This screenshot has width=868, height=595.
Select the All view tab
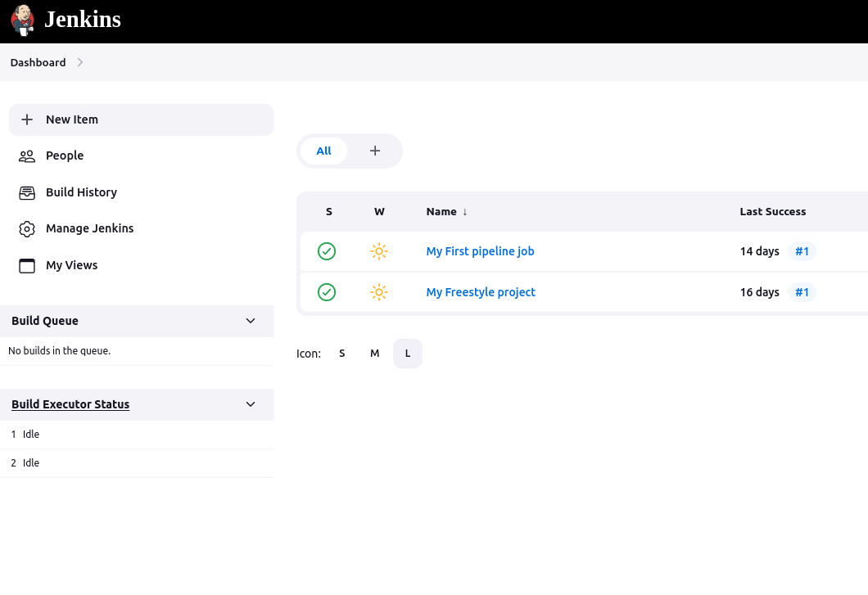point(323,151)
